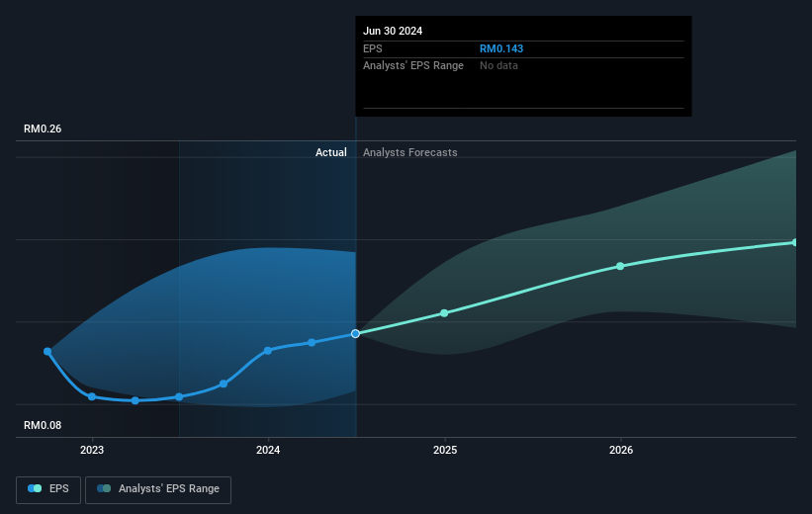
Task: Toggle the Analysts' EPS Range legend button
Action: [158, 489]
